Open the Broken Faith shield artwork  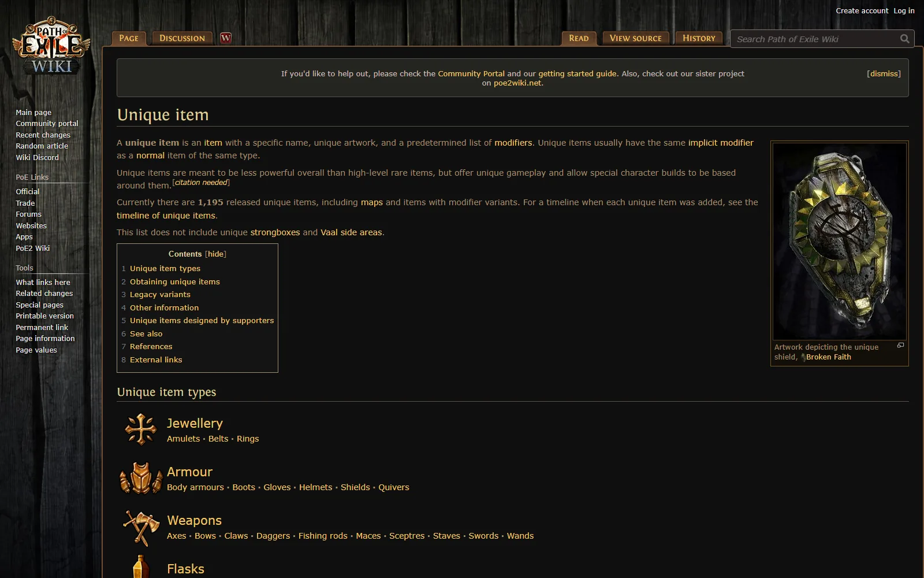click(x=840, y=241)
